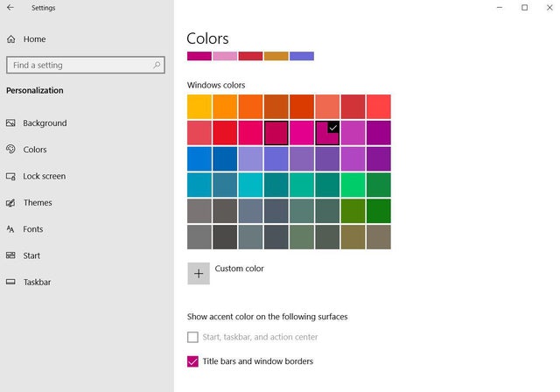
Task: Open Themes settings
Action: click(38, 203)
